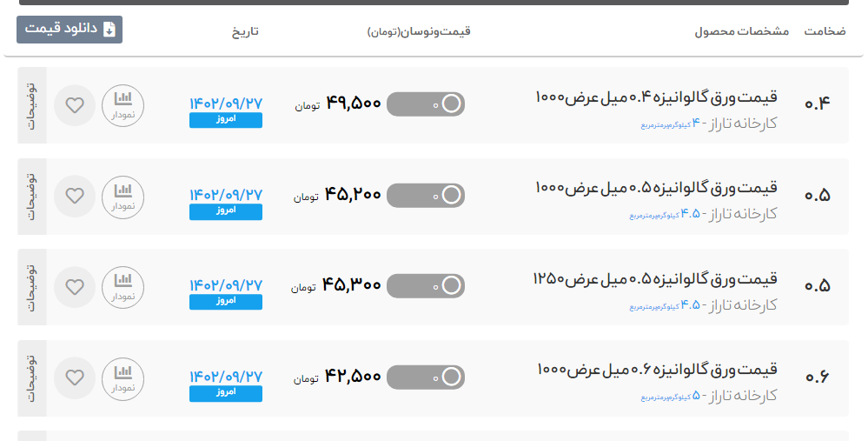Expand توضیحات panel for 45,200 row
This screenshot has height=441, width=868.
[x=32, y=196]
